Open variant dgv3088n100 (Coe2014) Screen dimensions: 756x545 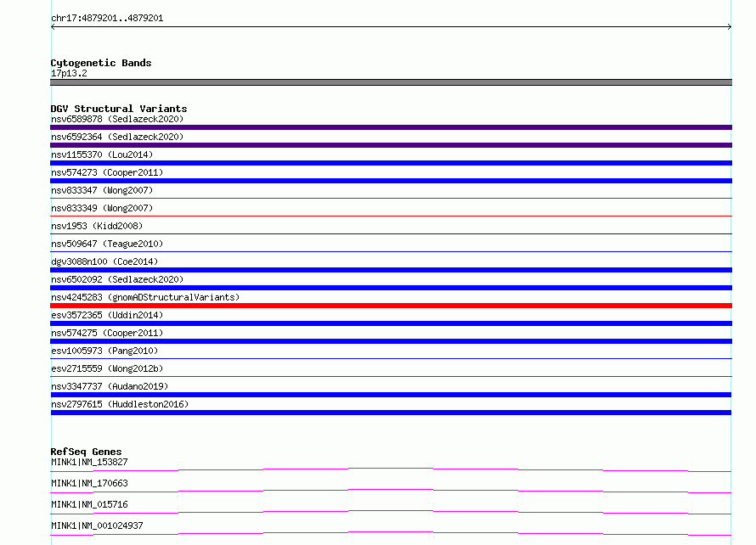[x=104, y=261]
